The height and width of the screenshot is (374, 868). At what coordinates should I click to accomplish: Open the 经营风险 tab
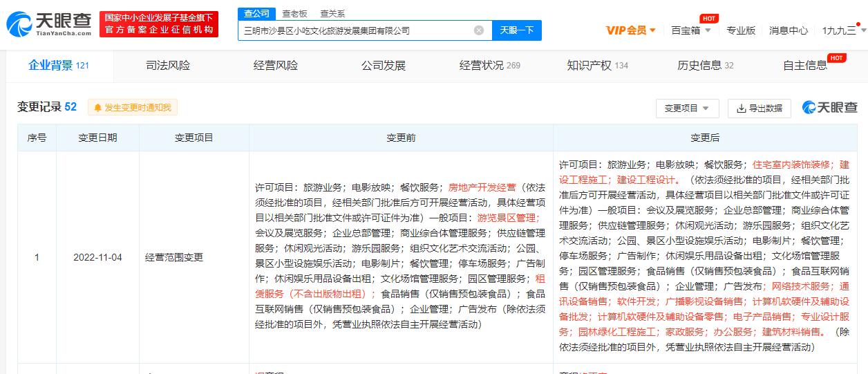276,66
